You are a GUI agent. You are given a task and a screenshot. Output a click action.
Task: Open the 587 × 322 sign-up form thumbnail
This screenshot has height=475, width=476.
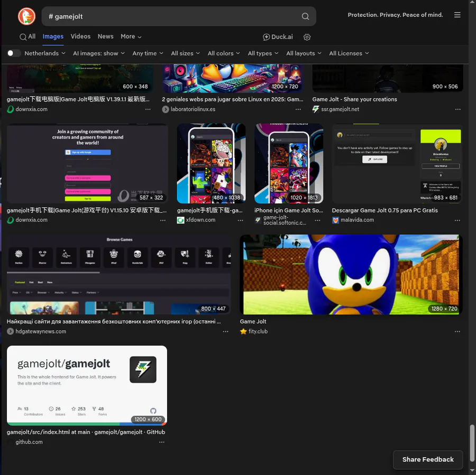tap(87, 163)
